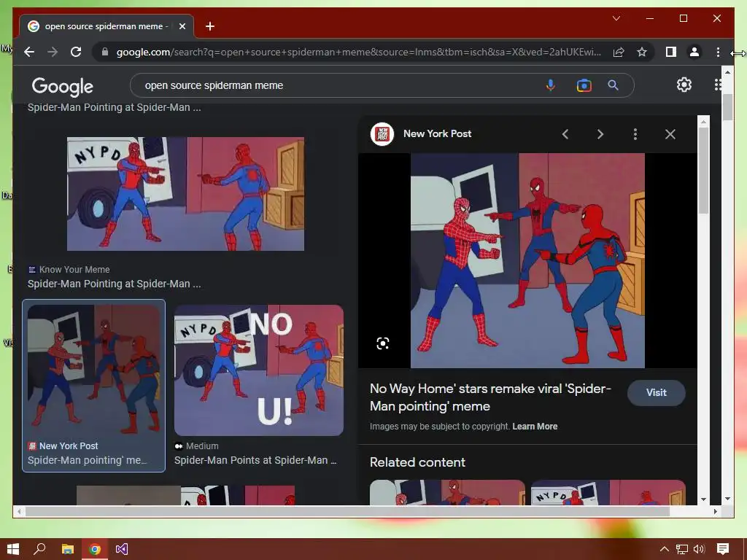Open a new browser tab
Viewport: 747px width, 560px height.
click(210, 26)
